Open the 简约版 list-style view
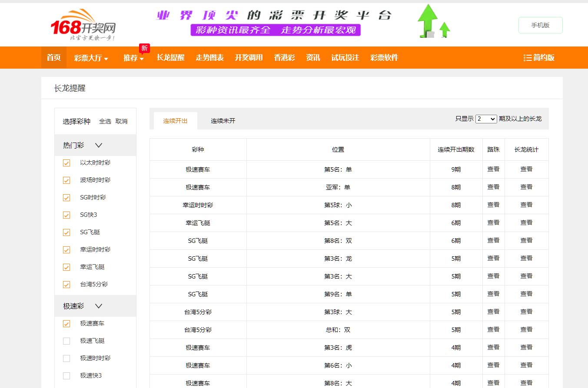The height and width of the screenshot is (388, 588). coord(539,57)
